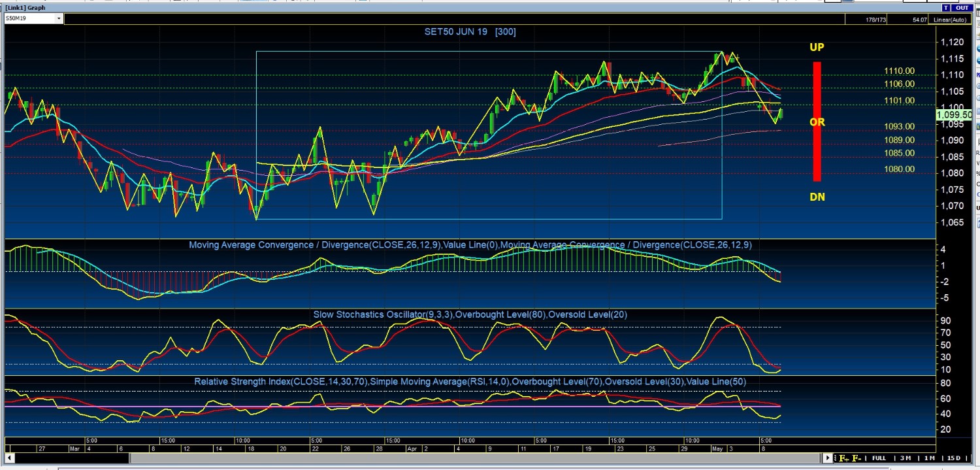Click the 1093.00 price level label

click(x=899, y=127)
